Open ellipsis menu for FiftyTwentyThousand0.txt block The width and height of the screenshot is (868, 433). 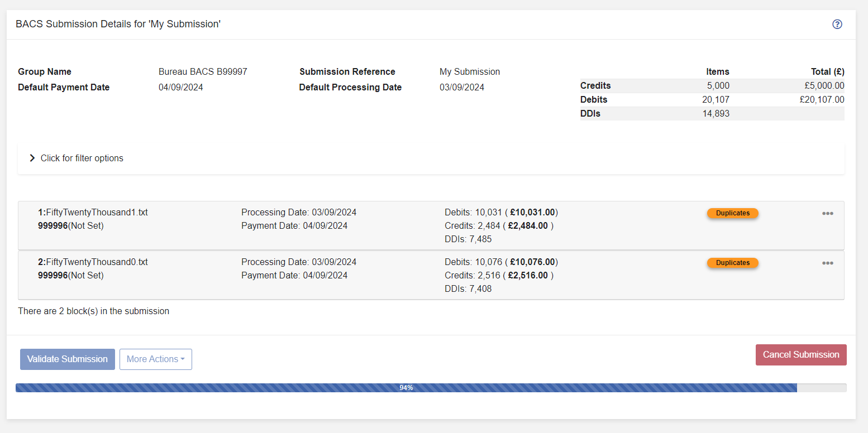[827, 263]
